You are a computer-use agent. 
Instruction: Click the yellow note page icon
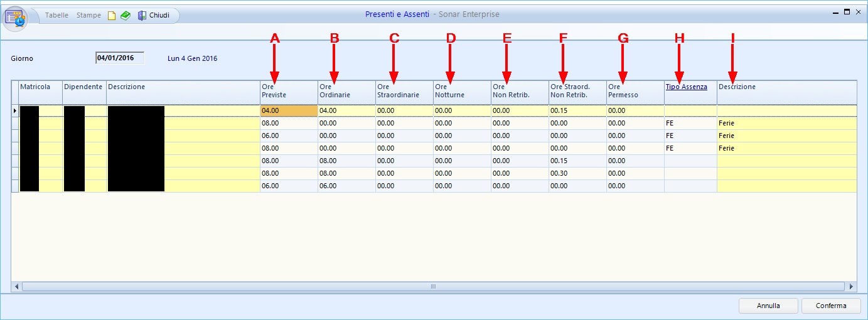[x=112, y=16]
